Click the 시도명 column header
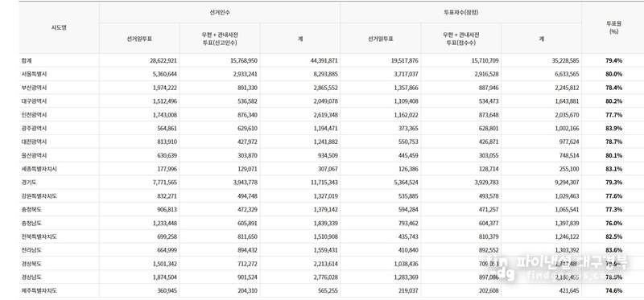644x300 pixels. pos(59,27)
